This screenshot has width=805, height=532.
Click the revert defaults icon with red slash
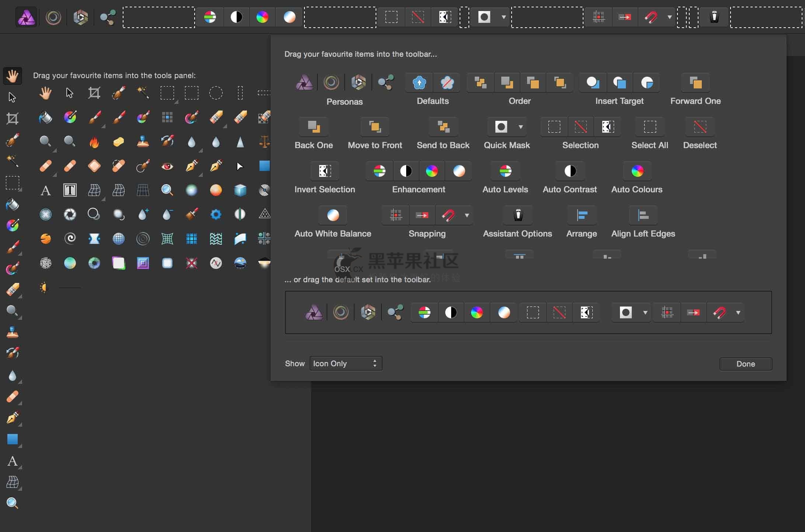447,83
